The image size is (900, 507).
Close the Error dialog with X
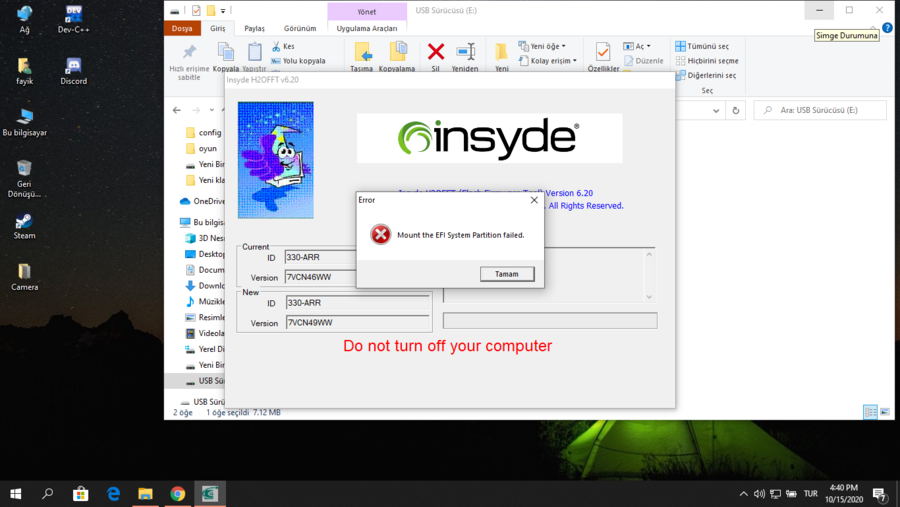click(534, 200)
